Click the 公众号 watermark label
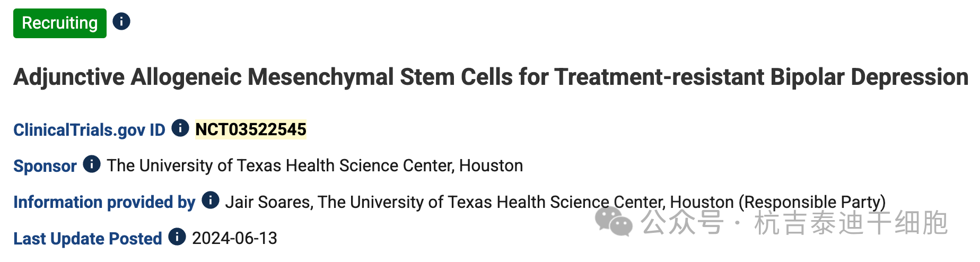 pos(682,223)
